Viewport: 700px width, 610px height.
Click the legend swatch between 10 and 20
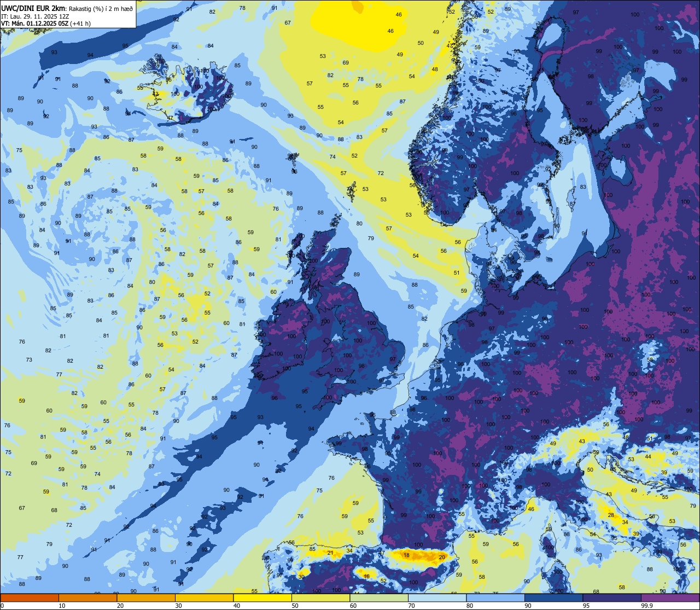(87, 597)
